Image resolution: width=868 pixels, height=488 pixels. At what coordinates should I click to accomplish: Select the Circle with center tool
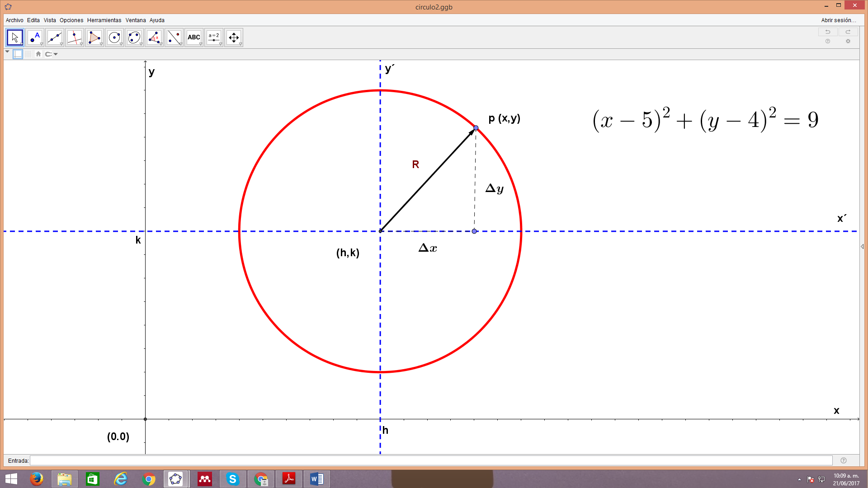pyautogui.click(x=114, y=38)
